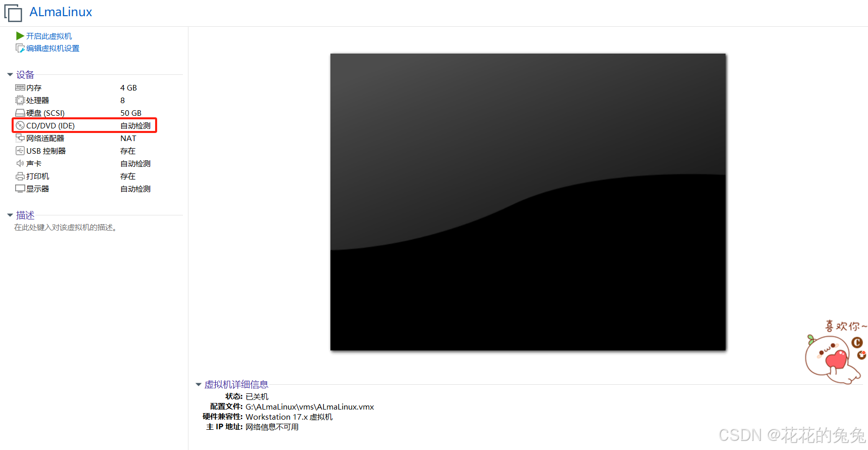
Task: Click the 网络信息不可用 IP address value
Action: (x=272, y=427)
